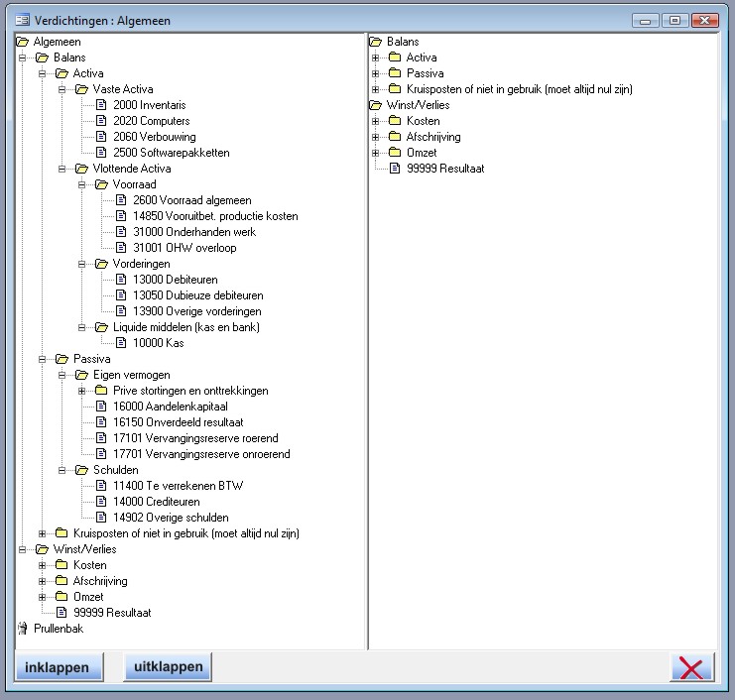Select Kosten in left tree
This screenshot has height=700, width=735.
coord(90,565)
